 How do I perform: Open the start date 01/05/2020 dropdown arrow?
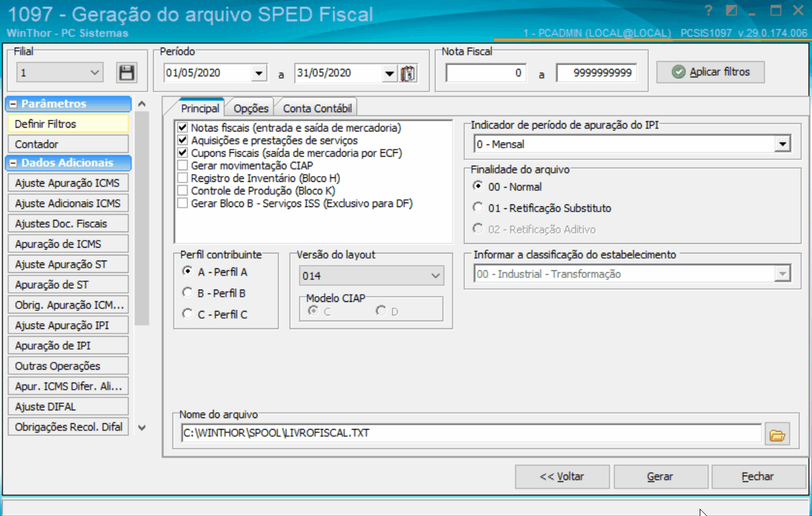(x=259, y=74)
